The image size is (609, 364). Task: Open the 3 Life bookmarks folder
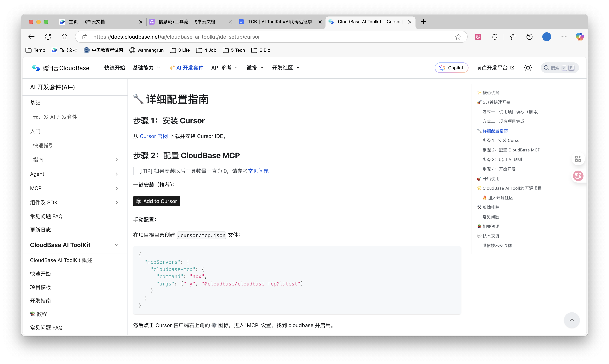tap(180, 50)
